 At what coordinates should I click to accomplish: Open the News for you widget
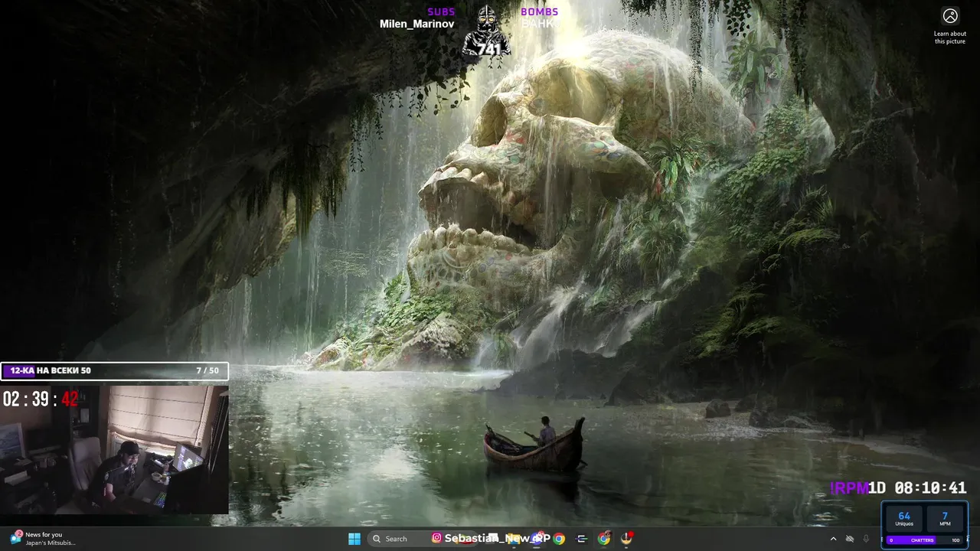(44, 539)
